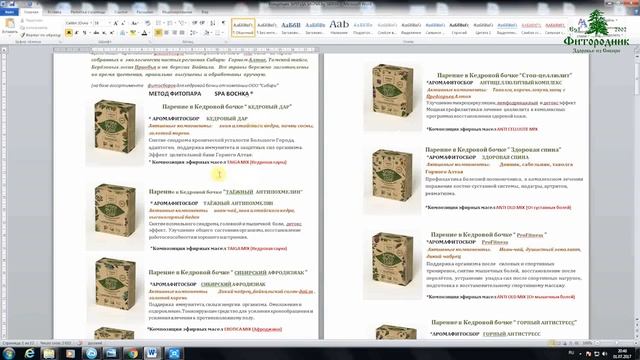The image size is (640, 360).
Task: Open the font name dropdown
Action: point(90,23)
